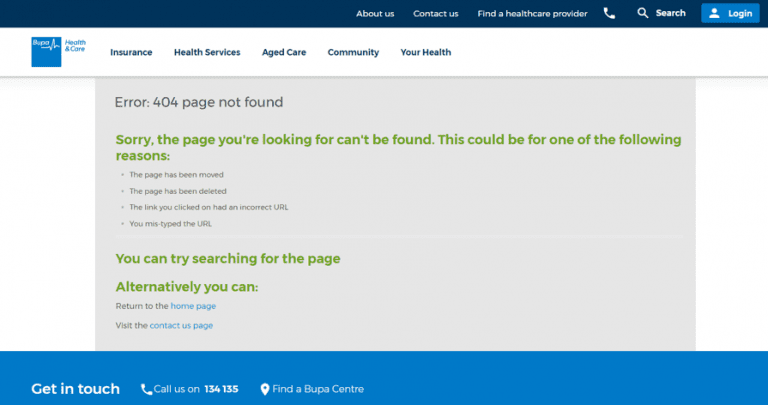Click the phone icon beside Call us on
This screenshot has height=405, width=768.
[146, 389]
